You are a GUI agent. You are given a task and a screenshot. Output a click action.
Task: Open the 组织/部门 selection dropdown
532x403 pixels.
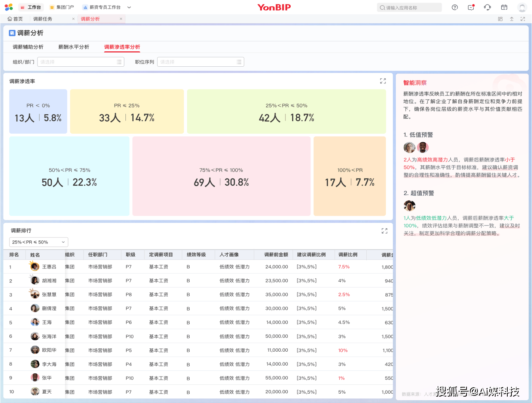80,62
